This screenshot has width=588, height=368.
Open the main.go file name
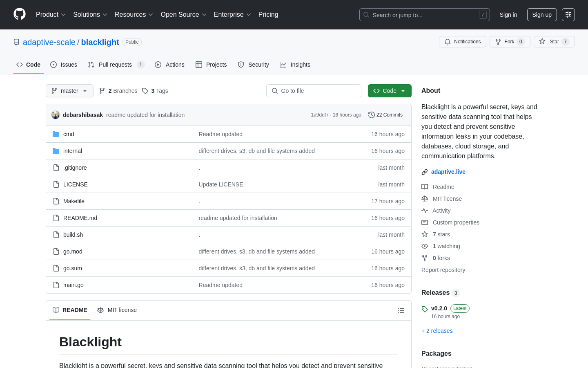[73, 285]
